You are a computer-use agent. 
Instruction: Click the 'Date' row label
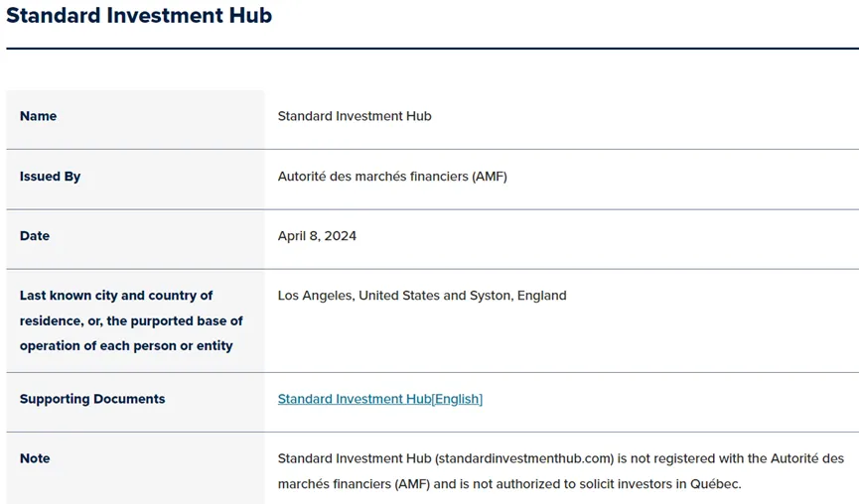(35, 236)
